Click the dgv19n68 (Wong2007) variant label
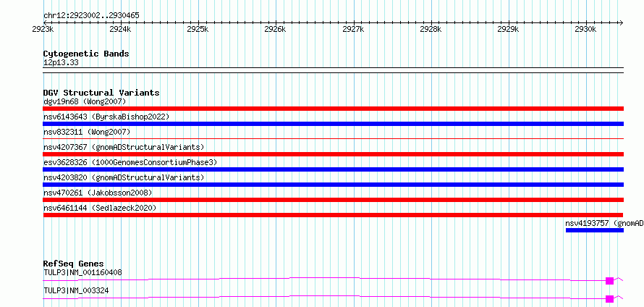This screenshot has width=644, height=307. [x=85, y=101]
